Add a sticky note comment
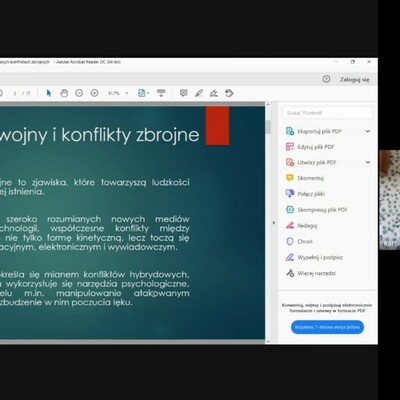The height and width of the screenshot is (400, 400). (183, 93)
